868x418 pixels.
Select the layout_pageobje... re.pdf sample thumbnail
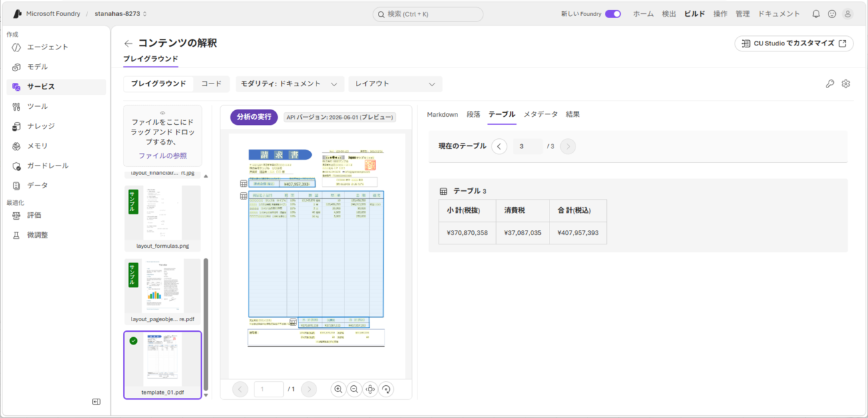click(162, 292)
